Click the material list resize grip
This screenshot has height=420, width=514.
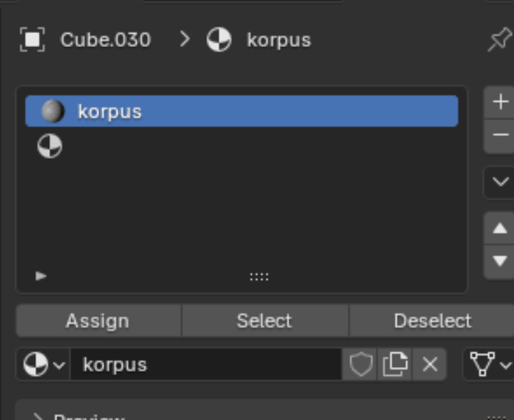point(259,277)
